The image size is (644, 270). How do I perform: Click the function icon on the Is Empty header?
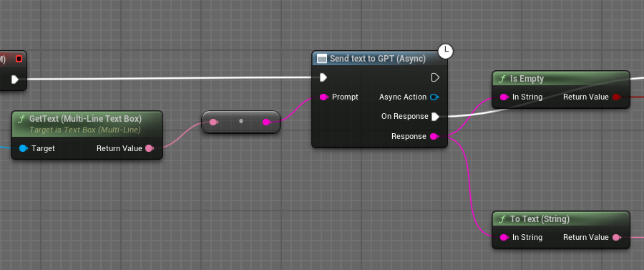coord(502,79)
